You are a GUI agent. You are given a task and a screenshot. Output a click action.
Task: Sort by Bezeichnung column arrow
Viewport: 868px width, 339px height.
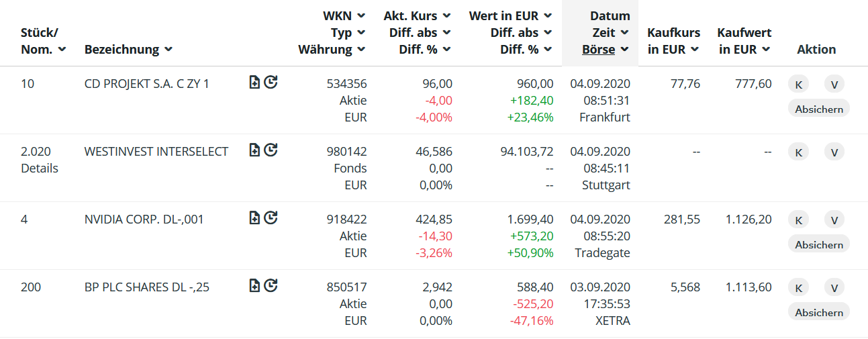click(x=168, y=50)
